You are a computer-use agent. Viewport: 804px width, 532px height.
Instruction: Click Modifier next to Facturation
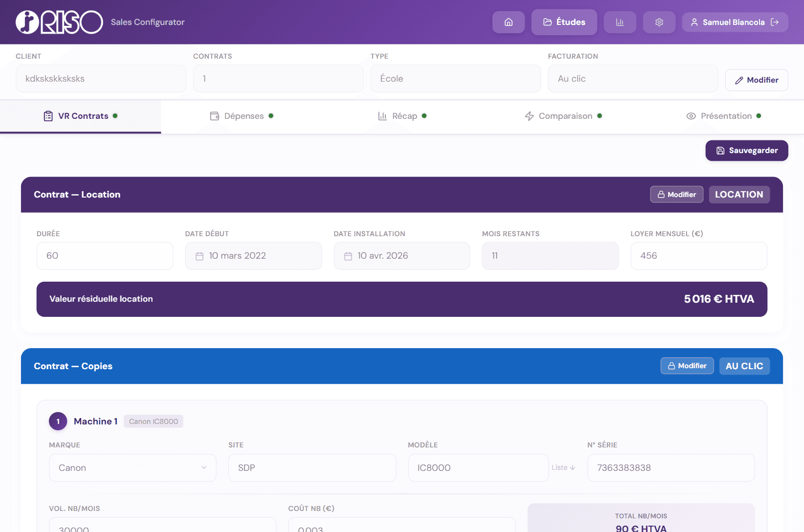pos(756,80)
